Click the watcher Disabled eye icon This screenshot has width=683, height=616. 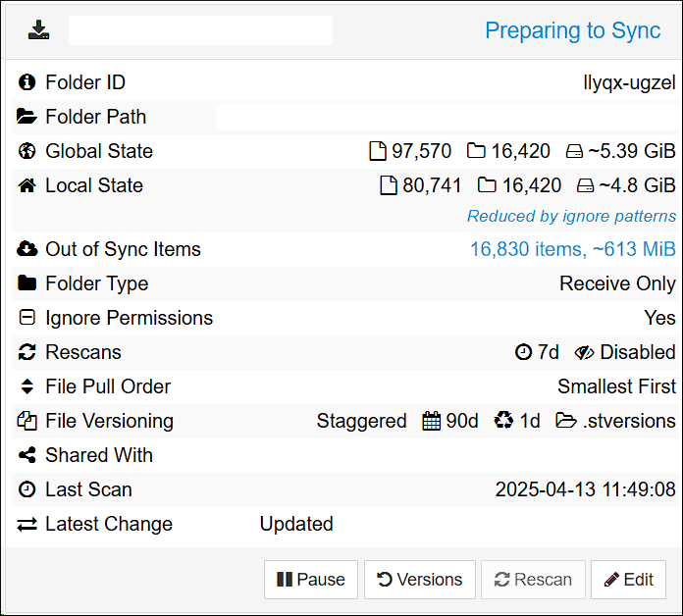585,352
